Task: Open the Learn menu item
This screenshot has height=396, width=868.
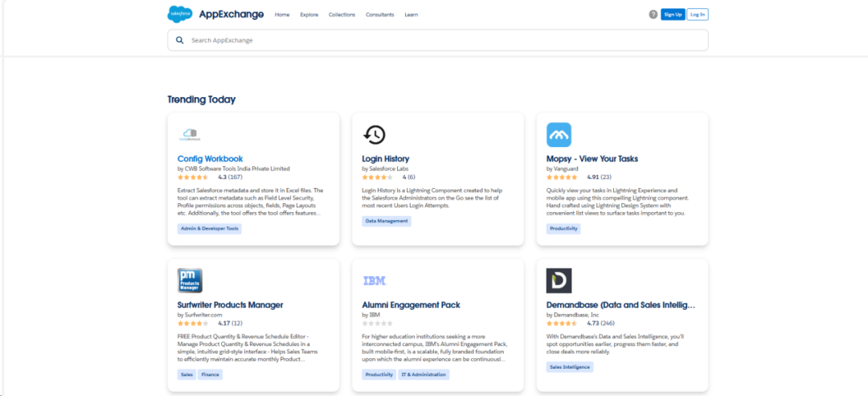Action: (x=411, y=15)
